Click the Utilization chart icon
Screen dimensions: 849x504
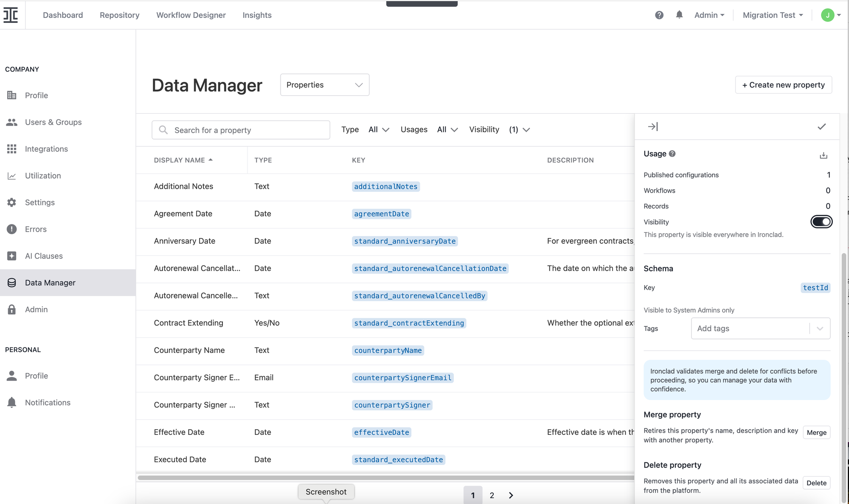click(12, 176)
